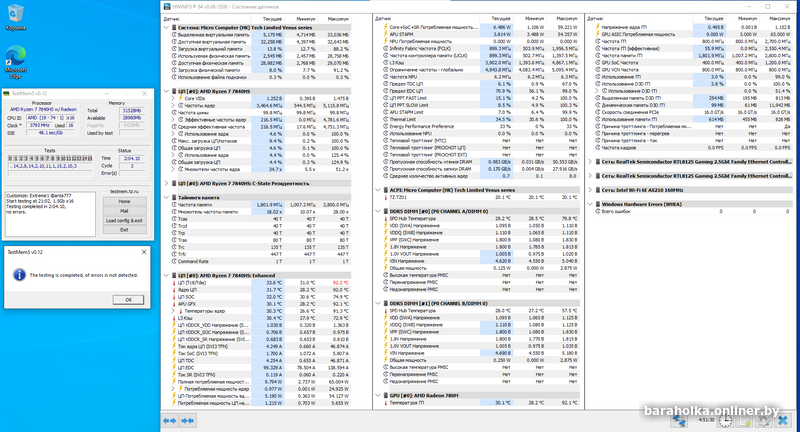Click the TestMem5 Total memory field
The height and width of the screenshot is (432, 800).
[x=132, y=111]
